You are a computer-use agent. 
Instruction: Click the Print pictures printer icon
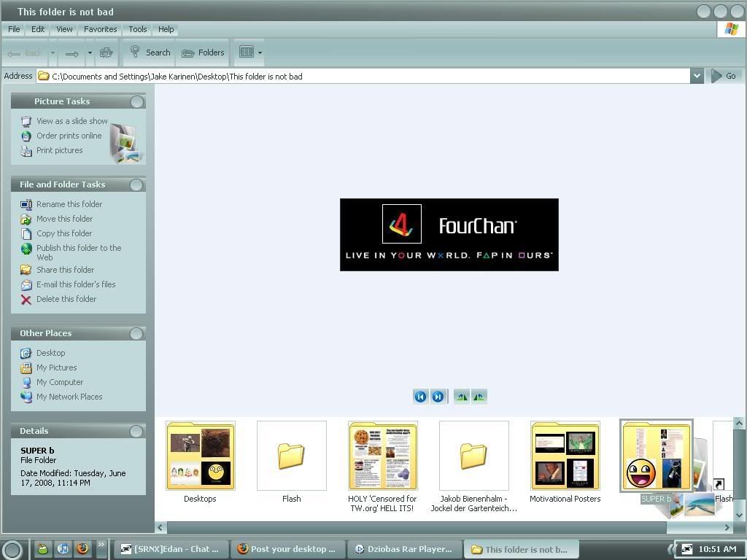pos(26,151)
